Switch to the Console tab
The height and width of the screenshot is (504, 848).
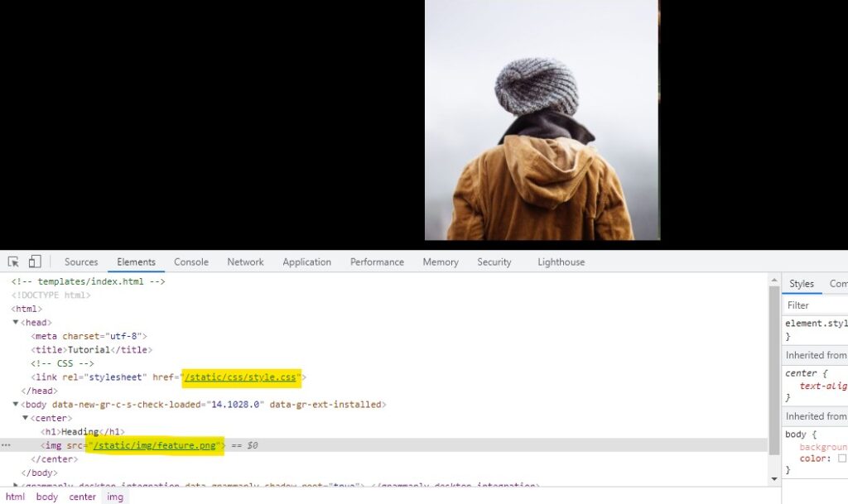[x=191, y=262]
